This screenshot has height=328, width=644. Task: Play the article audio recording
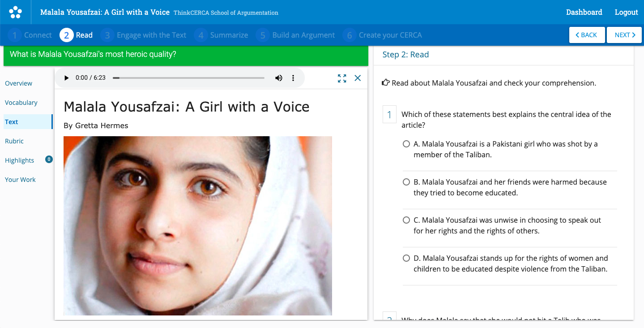tap(67, 78)
